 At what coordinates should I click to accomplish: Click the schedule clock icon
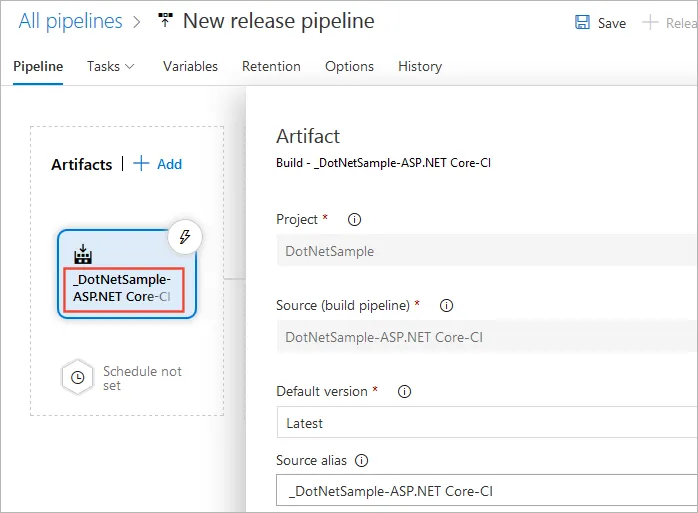pyautogui.click(x=78, y=378)
